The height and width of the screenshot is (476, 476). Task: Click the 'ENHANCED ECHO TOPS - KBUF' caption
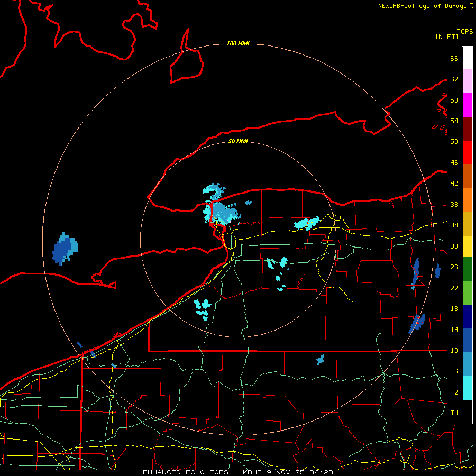point(202,472)
